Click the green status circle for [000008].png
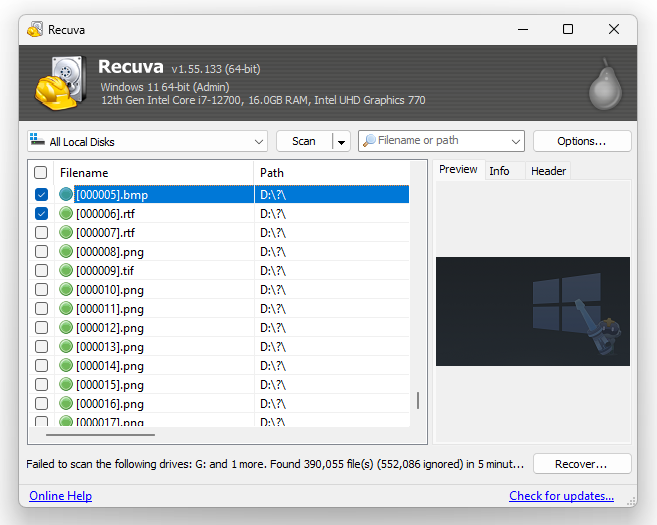This screenshot has width=657, height=525. click(x=66, y=251)
